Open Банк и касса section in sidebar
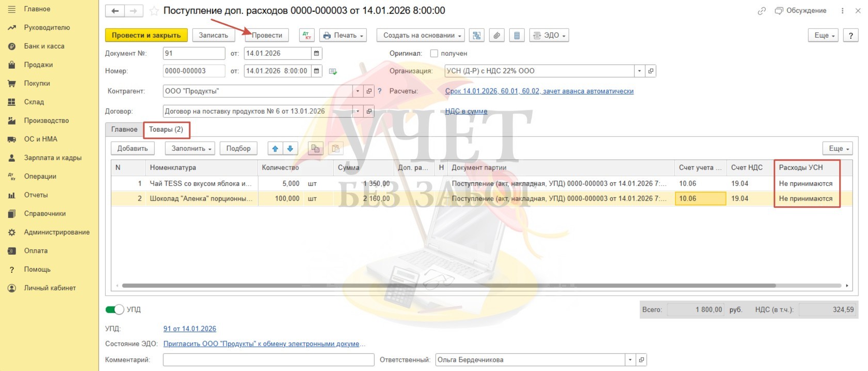Image resolution: width=868 pixels, height=371 pixels. (44, 46)
